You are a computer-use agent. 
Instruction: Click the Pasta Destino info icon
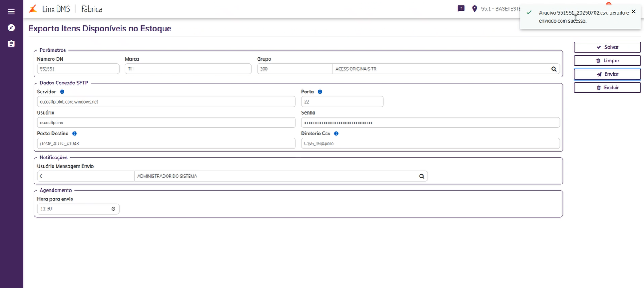tap(74, 134)
